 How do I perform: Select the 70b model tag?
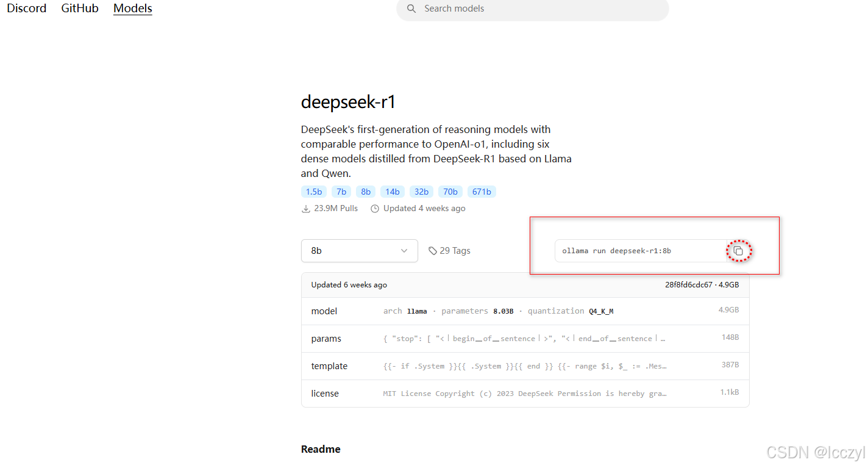(450, 191)
